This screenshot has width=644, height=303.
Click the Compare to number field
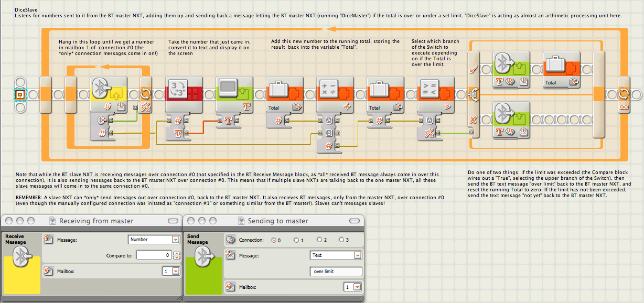click(154, 255)
